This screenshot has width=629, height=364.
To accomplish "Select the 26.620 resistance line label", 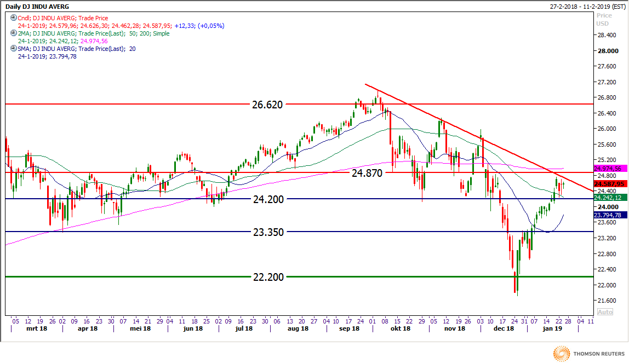I will click(x=268, y=104).
